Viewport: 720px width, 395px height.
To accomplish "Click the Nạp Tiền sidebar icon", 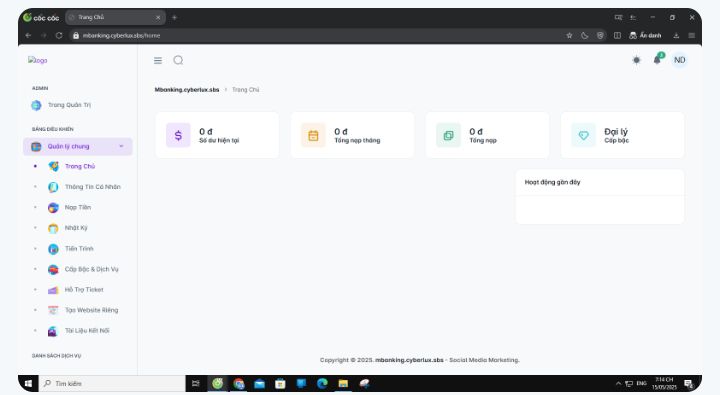I will (53, 208).
